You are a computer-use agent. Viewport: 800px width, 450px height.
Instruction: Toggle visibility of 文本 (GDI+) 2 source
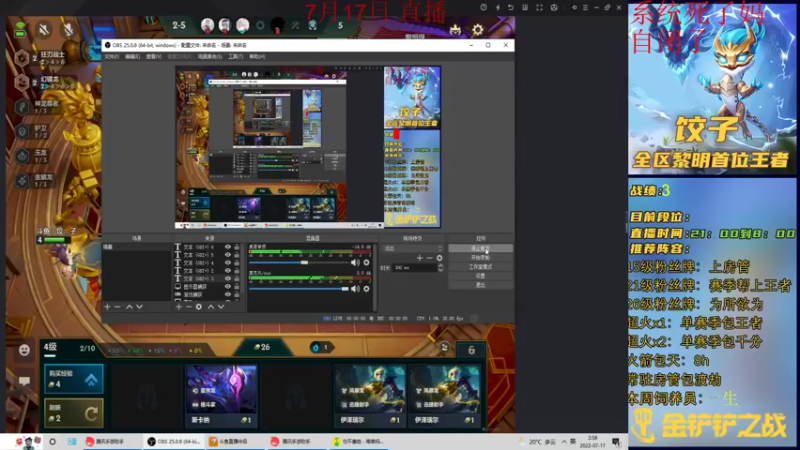point(228,270)
